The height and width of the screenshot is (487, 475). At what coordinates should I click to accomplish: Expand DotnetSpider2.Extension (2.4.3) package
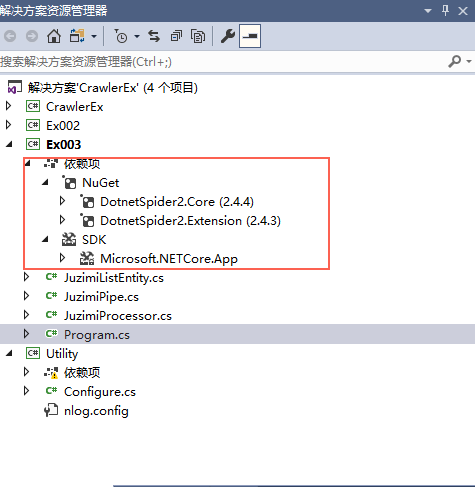(x=62, y=220)
